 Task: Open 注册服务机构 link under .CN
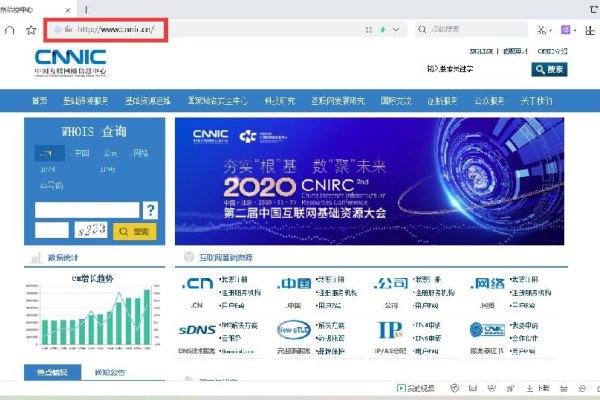[x=240, y=293]
